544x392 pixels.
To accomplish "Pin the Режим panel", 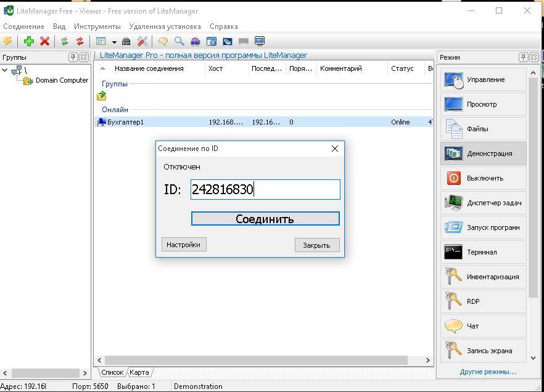I will point(523,57).
